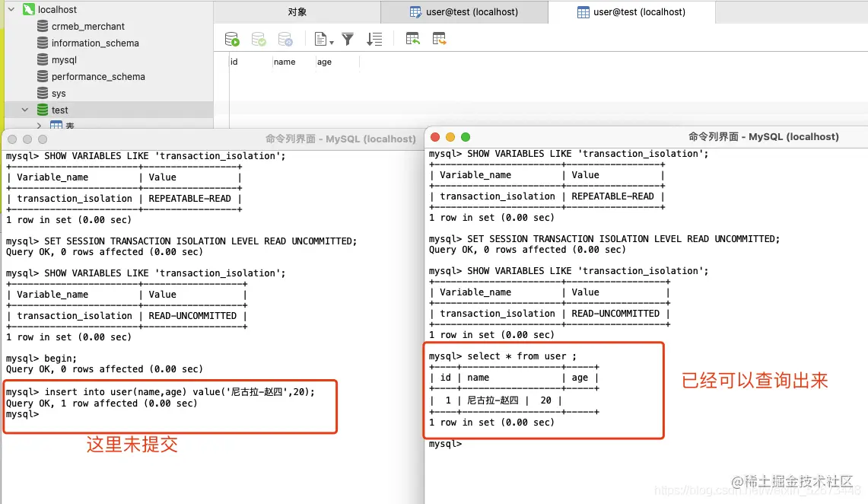Click the Import table toolbar icon
This screenshot has height=504, width=868.
(412, 39)
